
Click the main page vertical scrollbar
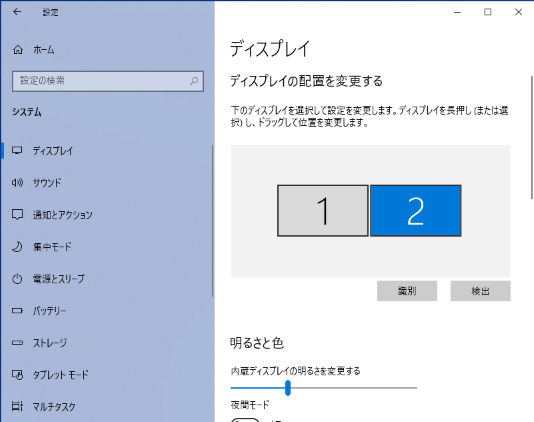[532, 137]
